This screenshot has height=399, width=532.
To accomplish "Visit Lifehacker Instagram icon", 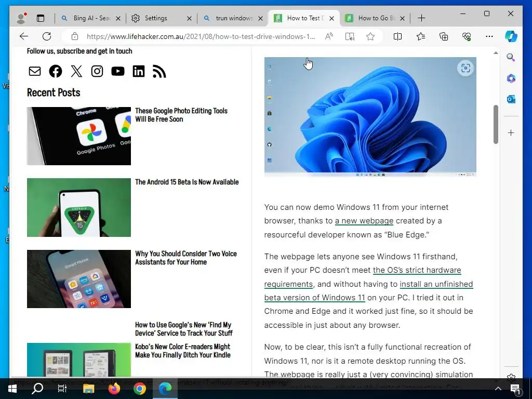I will tap(97, 71).
